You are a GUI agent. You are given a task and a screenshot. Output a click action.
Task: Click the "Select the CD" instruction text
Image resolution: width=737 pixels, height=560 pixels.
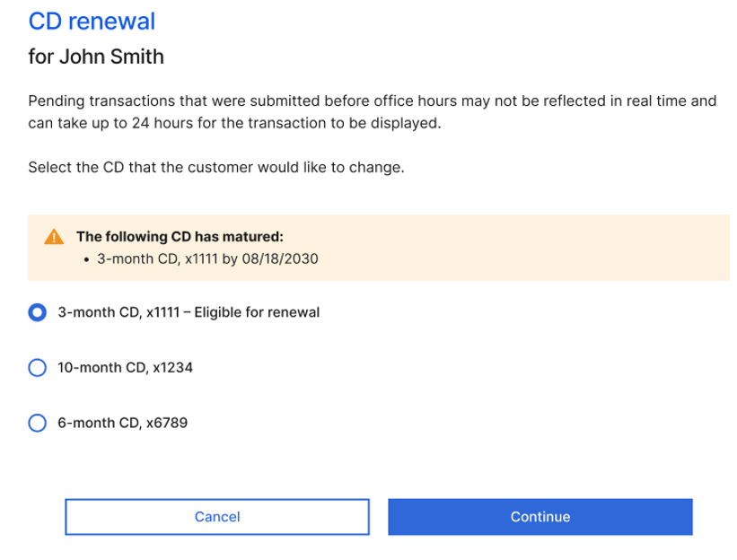coord(216,167)
